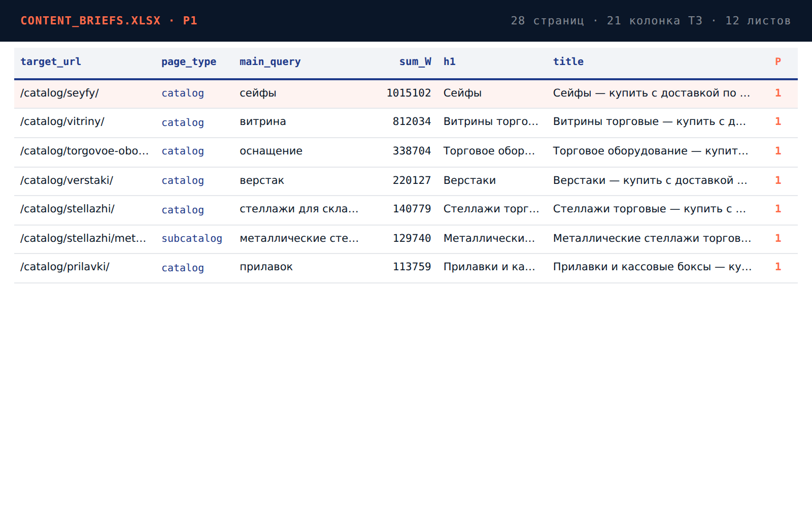Screen dimensions: 812x508
Task: Select the /catalog/vitriny/ URL cell
Action: (x=62, y=121)
